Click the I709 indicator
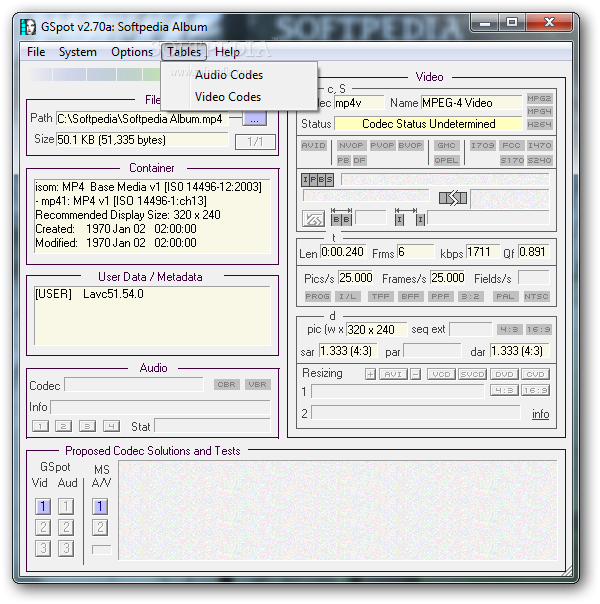 (x=483, y=146)
